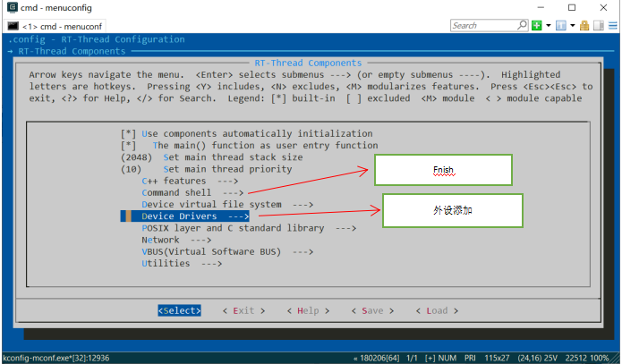Open the Network submenu

tap(176, 241)
